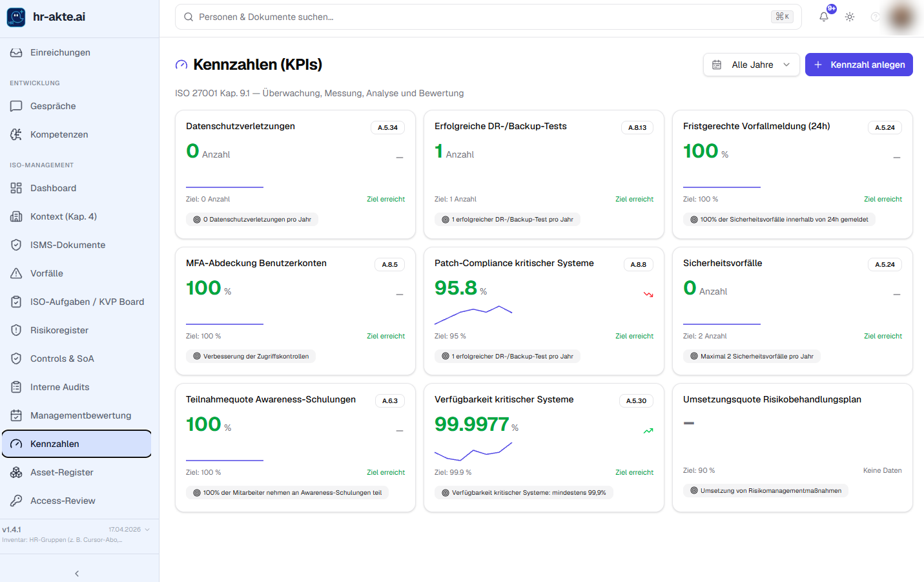Collapse the sidebar with bottom chevron
Viewport: 924px width, 582px height.
[x=77, y=574]
